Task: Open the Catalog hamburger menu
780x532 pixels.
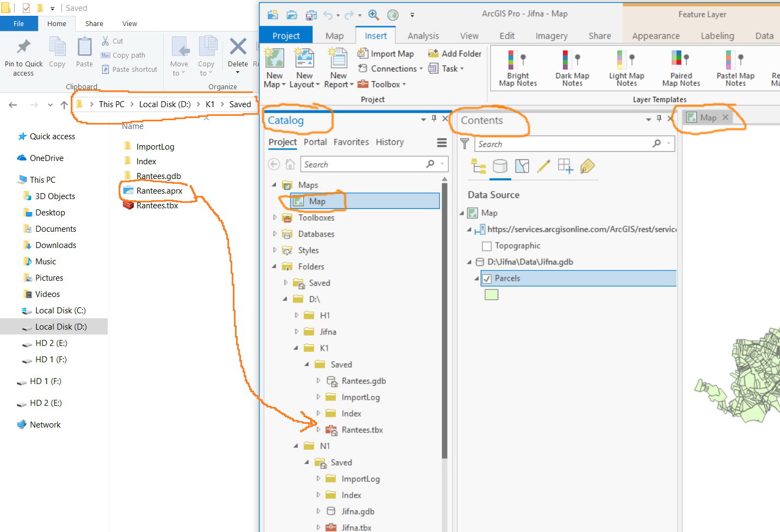Action: click(x=442, y=143)
